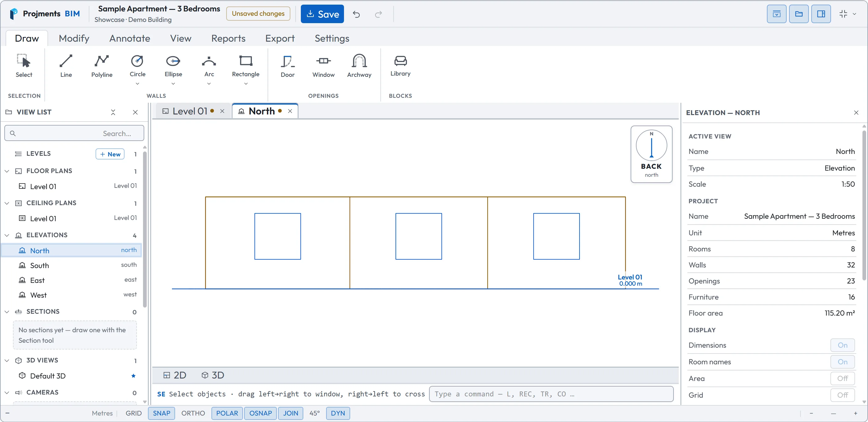868x422 pixels.
Task: Open the Reports ribbon tab
Action: 228,38
